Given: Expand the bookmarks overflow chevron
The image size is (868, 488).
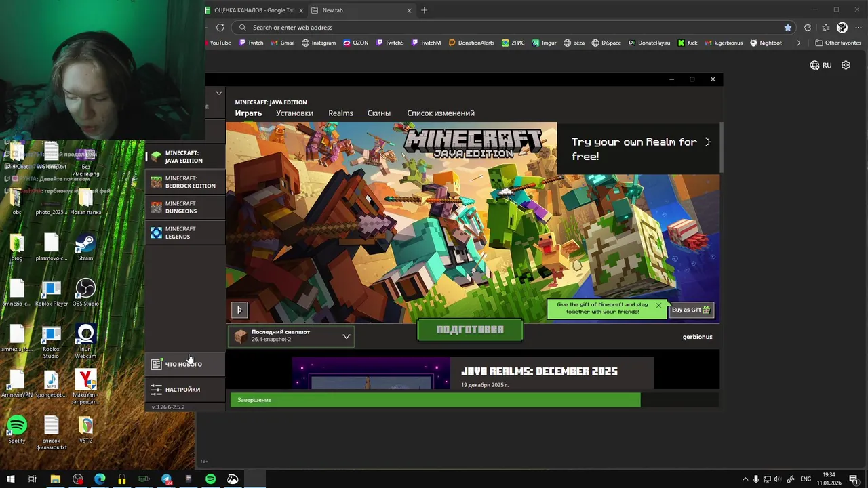Looking at the screenshot, I should coord(798,43).
